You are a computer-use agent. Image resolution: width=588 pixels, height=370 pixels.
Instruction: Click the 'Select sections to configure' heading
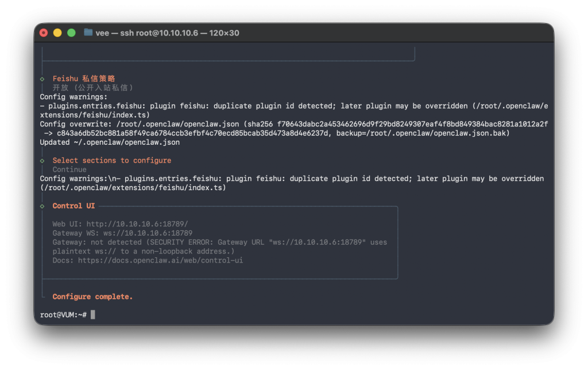112,160
